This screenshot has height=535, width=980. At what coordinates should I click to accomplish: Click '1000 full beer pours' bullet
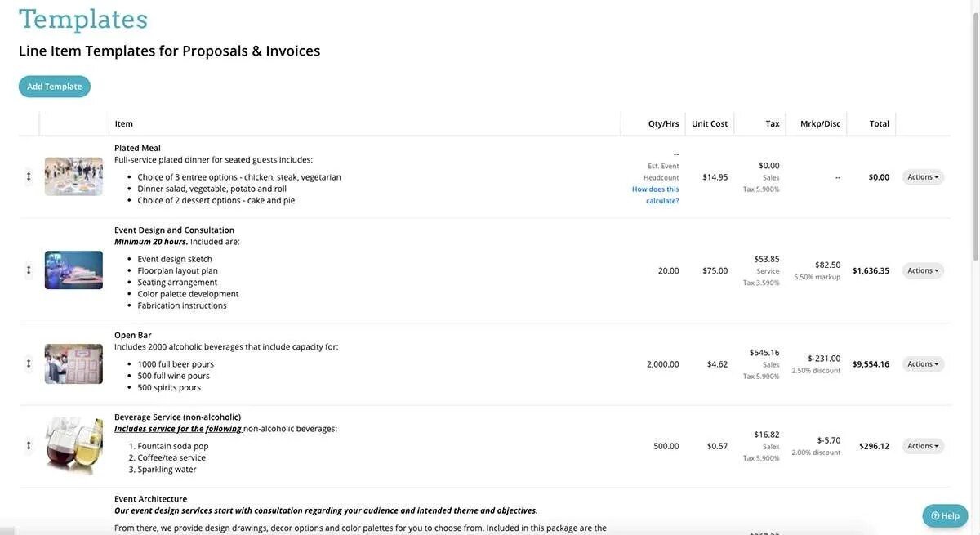click(x=176, y=364)
